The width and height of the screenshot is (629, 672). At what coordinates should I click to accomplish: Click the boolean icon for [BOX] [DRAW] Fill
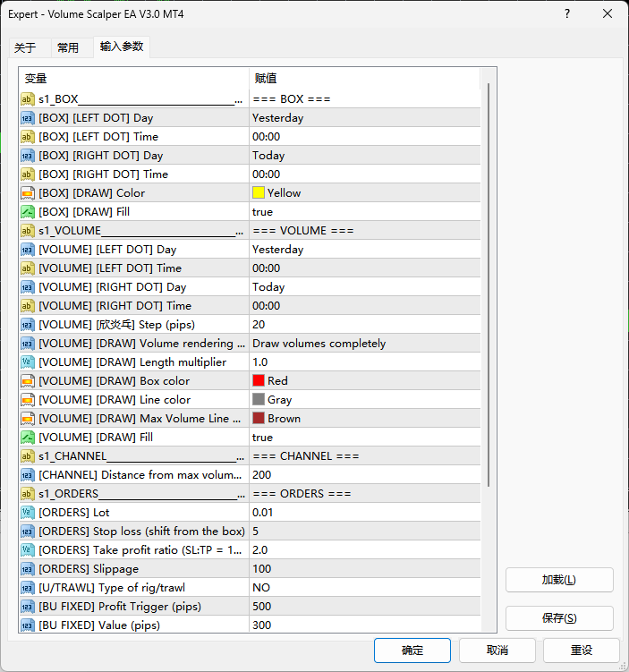28,212
